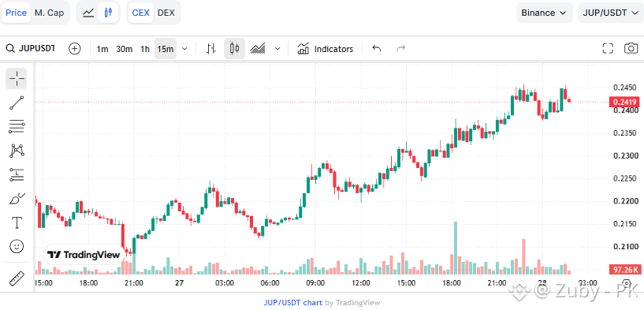Set interval to 1h
The width and height of the screenshot is (644, 310).
[145, 49]
